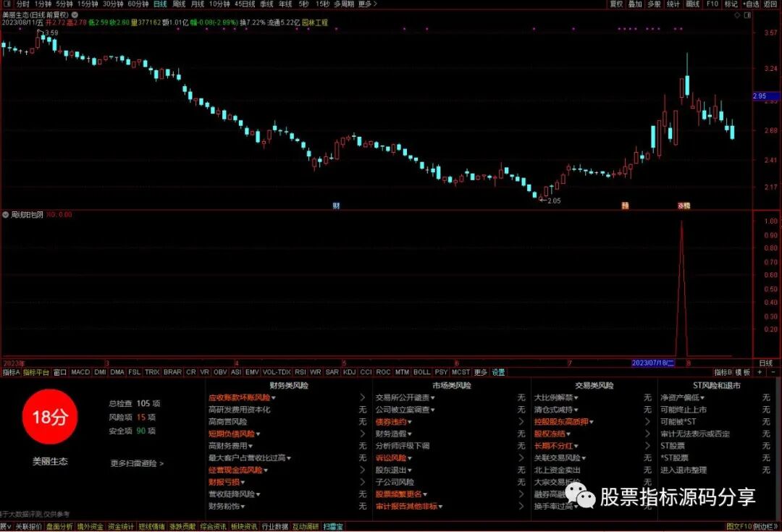
Task: Open F10 company info
Action: (712, 4)
